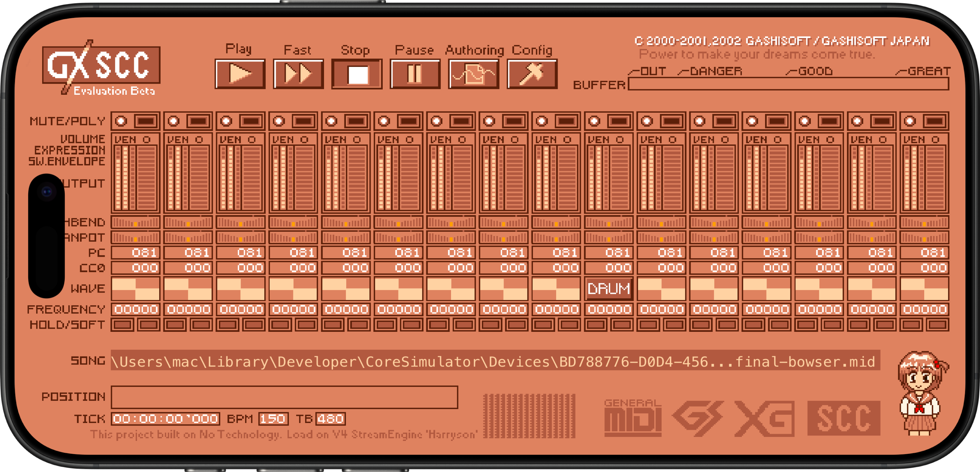The width and height of the screenshot is (980, 472).
Task: Open Config with the hammer icon
Action: tap(532, 74)
